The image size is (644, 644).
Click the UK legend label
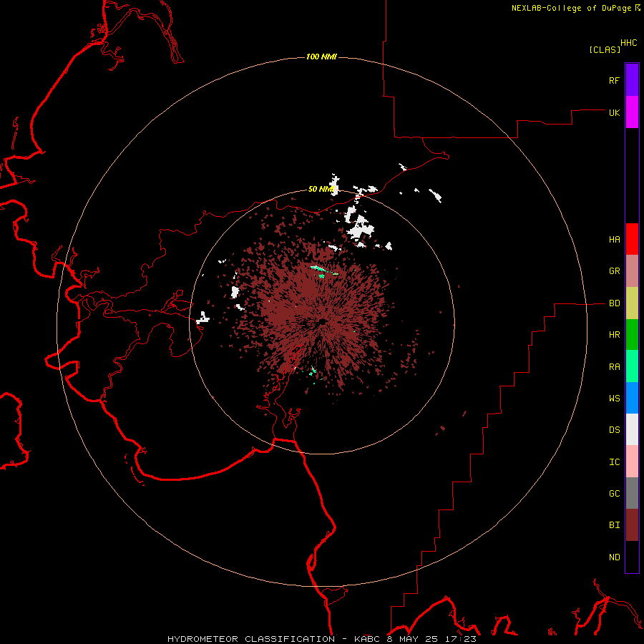(614, 112)
